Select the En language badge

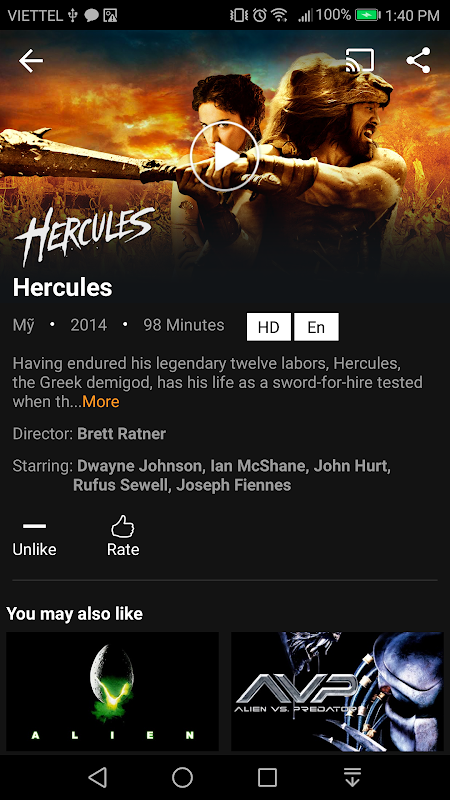point(316,327)
